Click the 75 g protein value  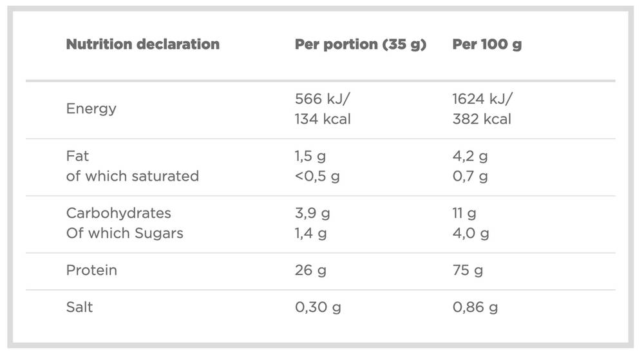(x=468, y=271)
